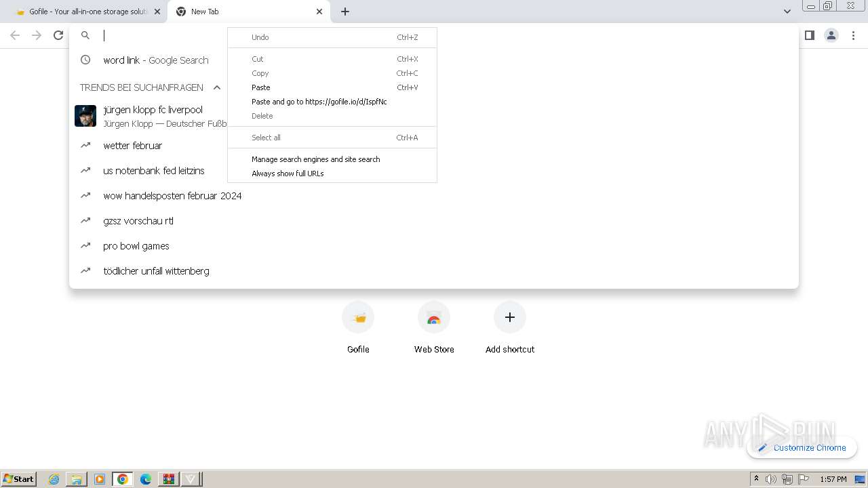Open Microsoft Edge from the taskbar

coord(146,479)
